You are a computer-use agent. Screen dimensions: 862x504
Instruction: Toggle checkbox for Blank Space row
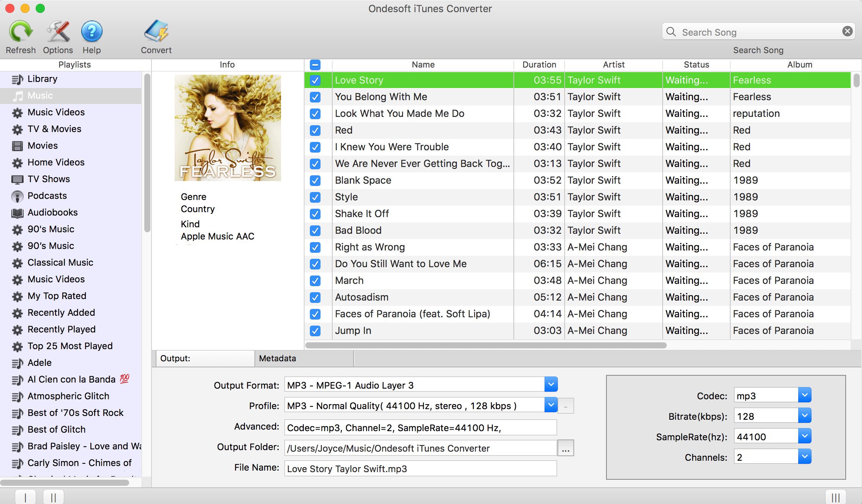pos(314,180)
